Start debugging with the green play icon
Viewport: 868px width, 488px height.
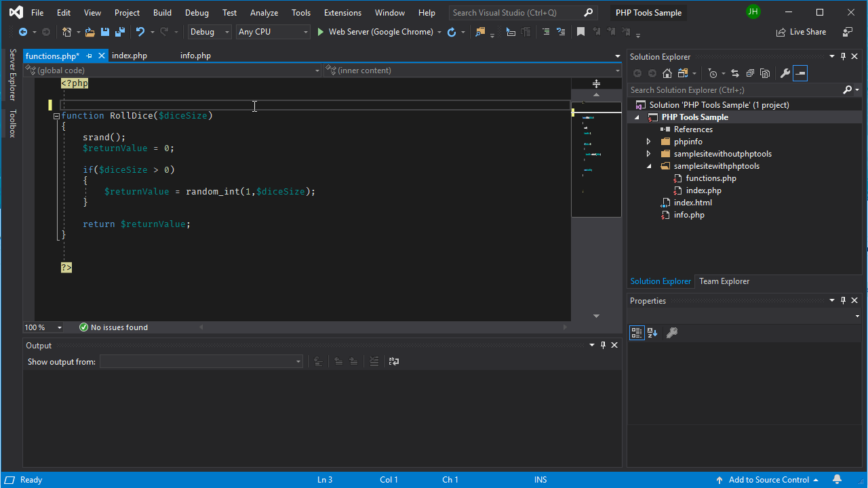click(321, 32)
